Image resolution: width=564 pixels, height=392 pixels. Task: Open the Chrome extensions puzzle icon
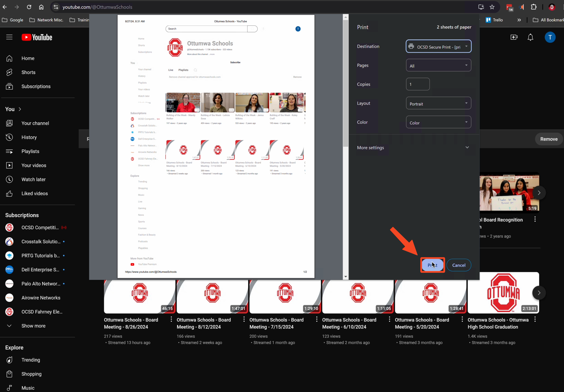point(533,7)
